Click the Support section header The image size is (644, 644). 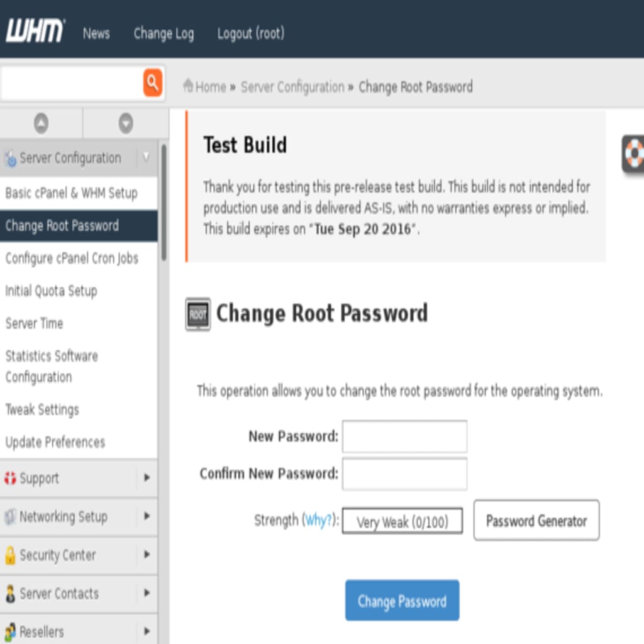click(x=79, y=478)
